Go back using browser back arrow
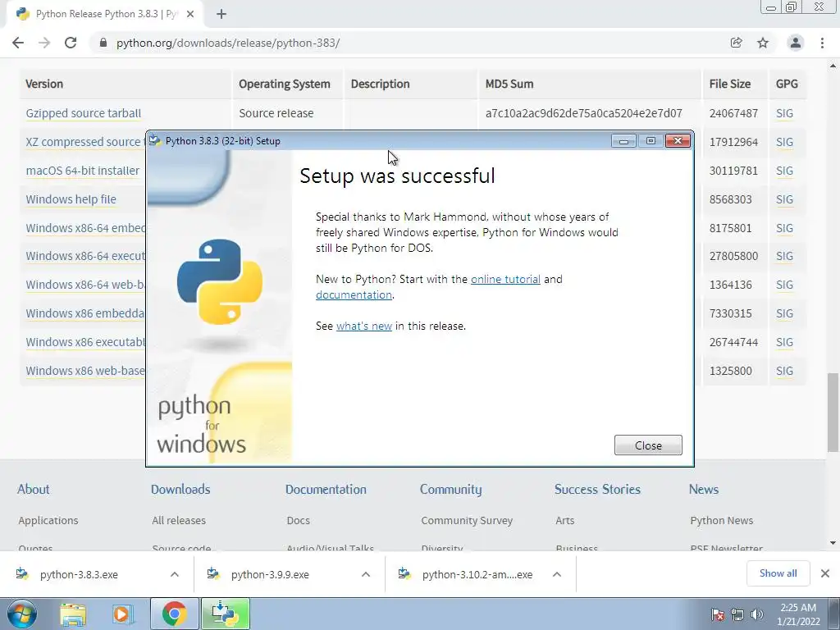 click(x=18, y=43)
